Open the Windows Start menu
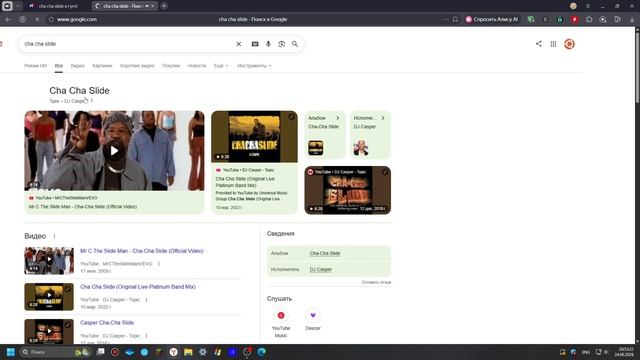The width and height of the screenshot is (640, 360). click(11, 352)
